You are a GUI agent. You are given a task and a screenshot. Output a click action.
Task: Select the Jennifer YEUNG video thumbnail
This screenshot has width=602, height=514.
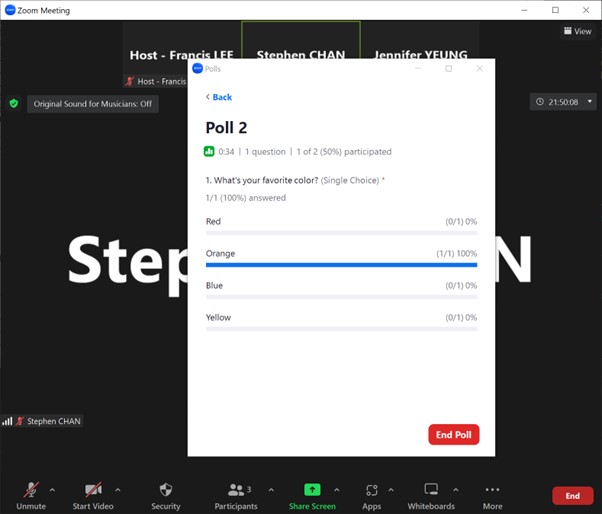coord(421,40)
